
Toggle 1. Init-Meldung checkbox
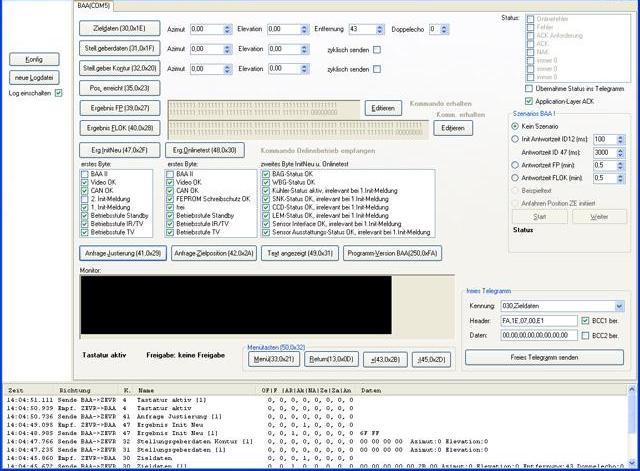[84, 207]
